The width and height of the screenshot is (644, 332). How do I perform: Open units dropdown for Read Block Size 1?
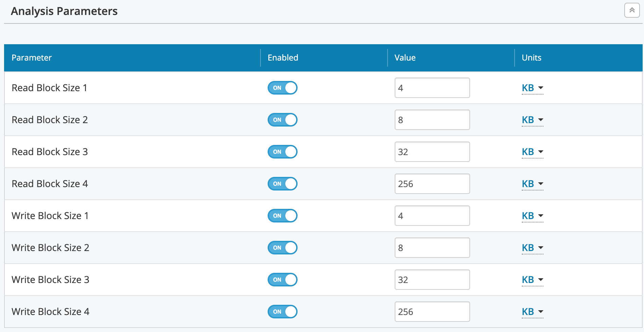[533, 88]
